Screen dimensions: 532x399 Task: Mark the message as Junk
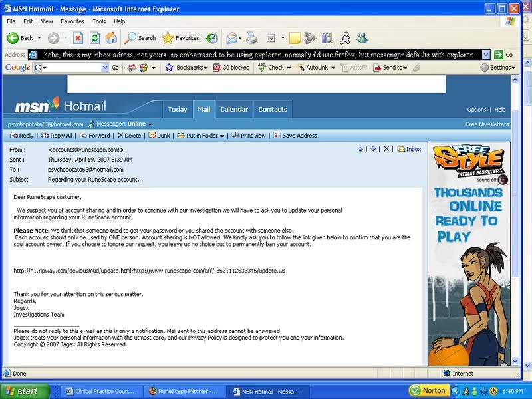159,136
